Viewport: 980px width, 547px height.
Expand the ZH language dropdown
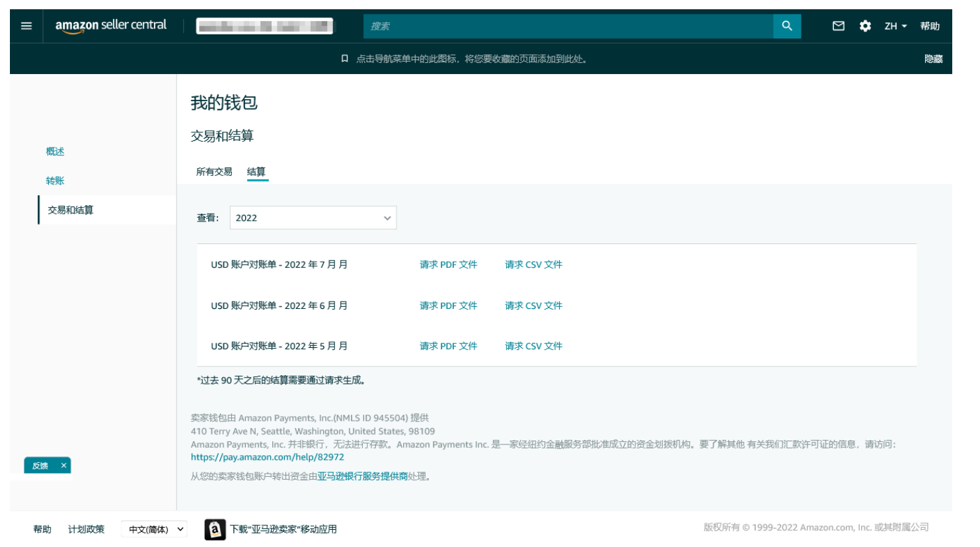895,26
